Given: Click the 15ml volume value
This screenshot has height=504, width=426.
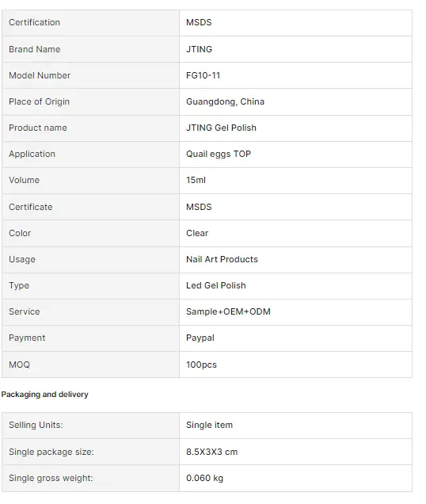Looking at the screenshot, I should point(196,180).
